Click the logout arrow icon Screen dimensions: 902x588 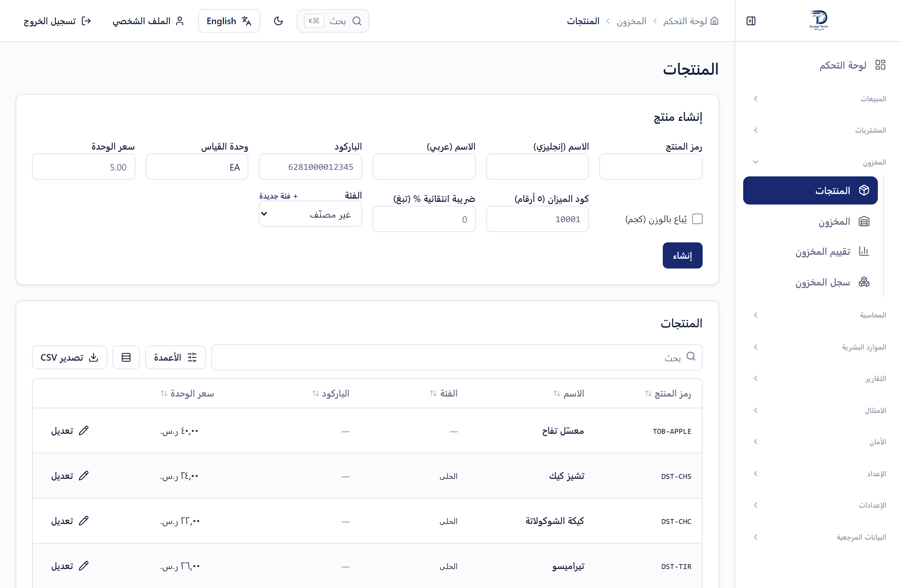pyautogui.click(x=86, y=21)
